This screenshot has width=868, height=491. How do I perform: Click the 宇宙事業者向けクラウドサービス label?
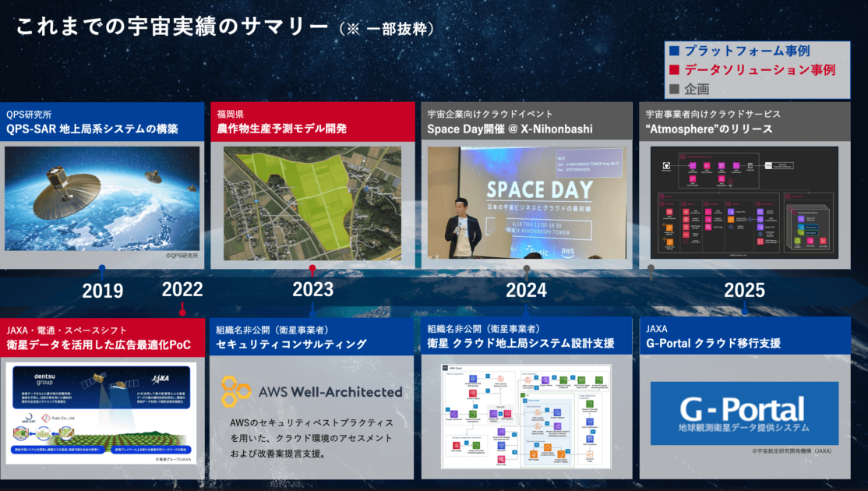pos(713,114)
